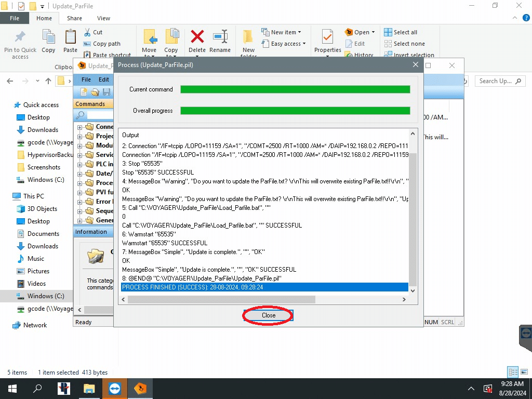Click the new file icon in PVI Transfer toolbar

click(84, 92)
